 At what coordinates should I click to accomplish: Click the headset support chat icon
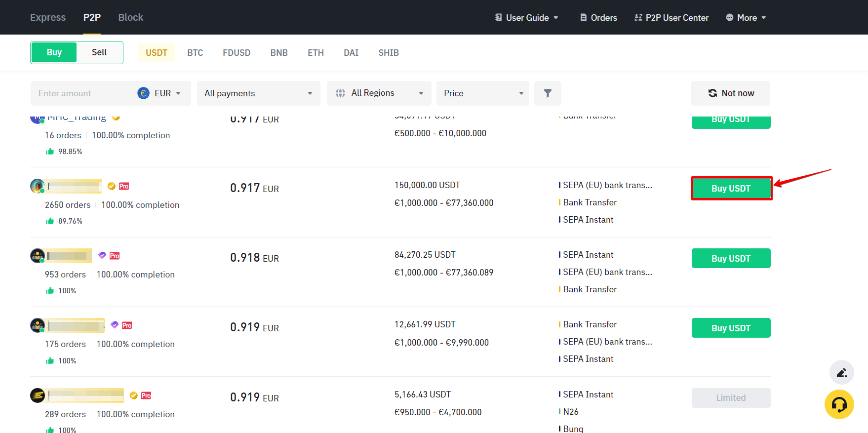(x=839, y=404)
